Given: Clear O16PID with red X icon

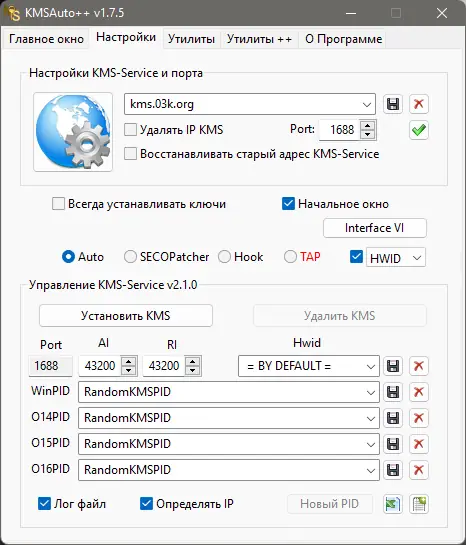Looking at the screenshot, I should (418, 470).
